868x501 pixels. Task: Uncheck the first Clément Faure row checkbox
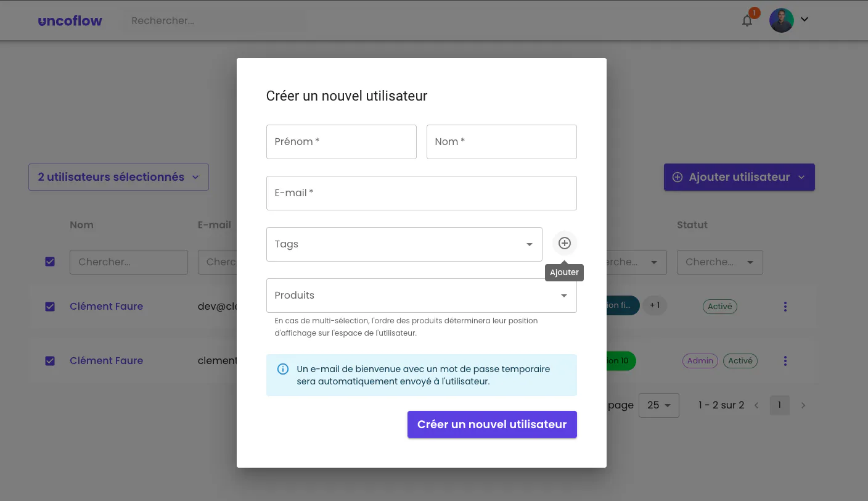tap(50, 307)
